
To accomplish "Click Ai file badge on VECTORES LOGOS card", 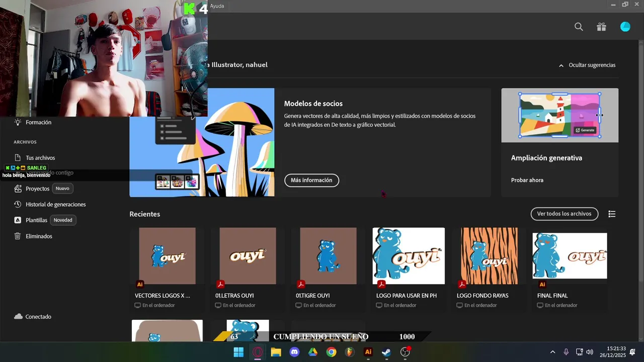I will pos(140,284).
